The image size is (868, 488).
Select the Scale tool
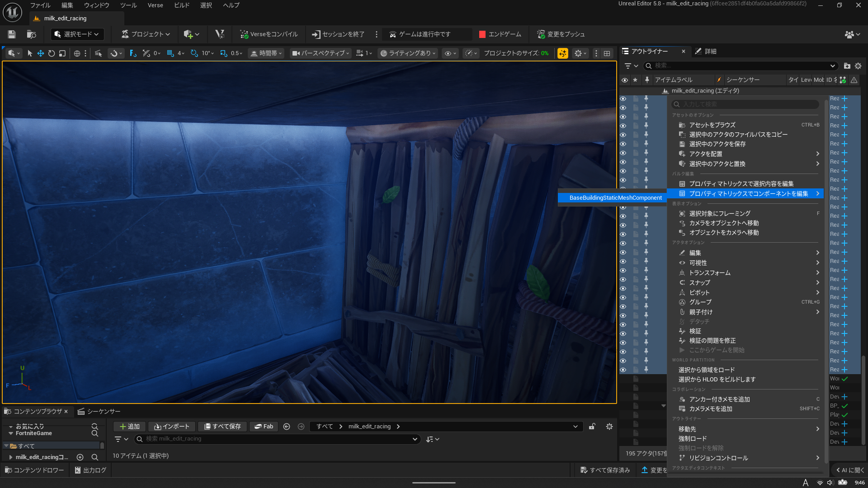click(x=62, y=53)
